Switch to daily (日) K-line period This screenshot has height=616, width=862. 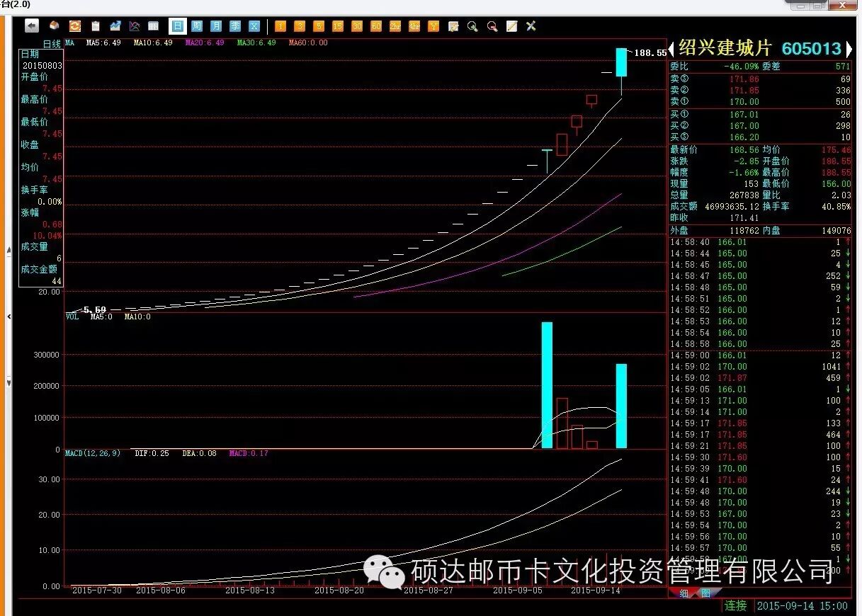coord(177,26)
